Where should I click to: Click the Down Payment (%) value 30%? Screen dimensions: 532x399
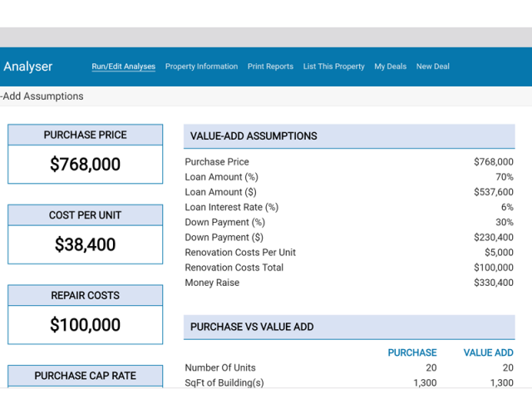click(x=504, y=222)
